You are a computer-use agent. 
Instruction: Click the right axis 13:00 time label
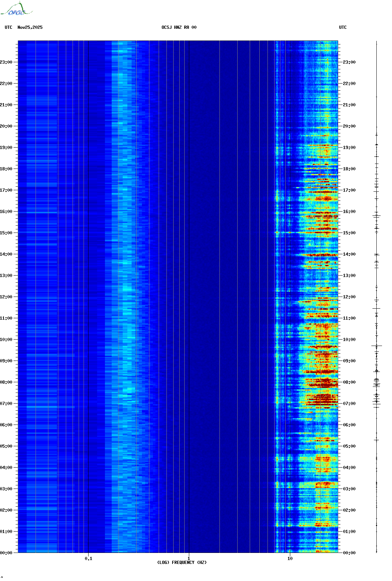349,276
